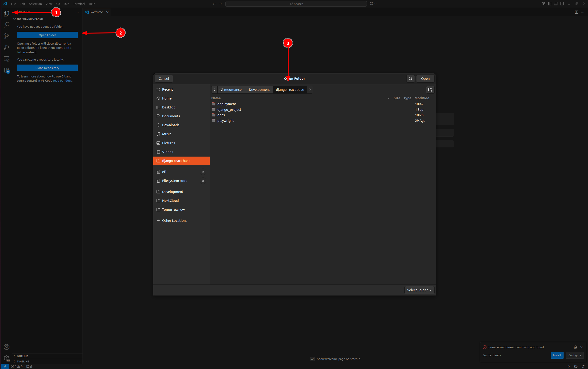Open Remote Explorer in activity bar

point(7,59)
